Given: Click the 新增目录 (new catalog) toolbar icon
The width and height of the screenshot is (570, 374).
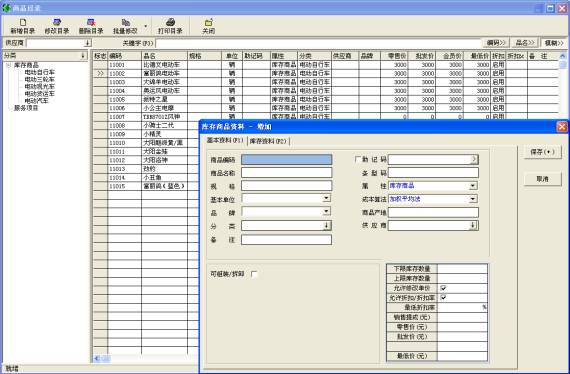Looking at the screenshot, I should (x=23, y=23).
